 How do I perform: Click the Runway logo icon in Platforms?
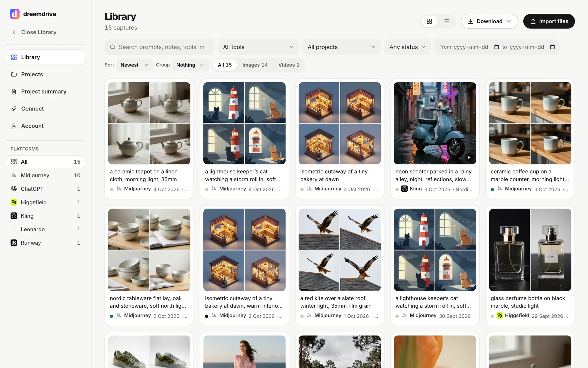(x=14, y=243)
